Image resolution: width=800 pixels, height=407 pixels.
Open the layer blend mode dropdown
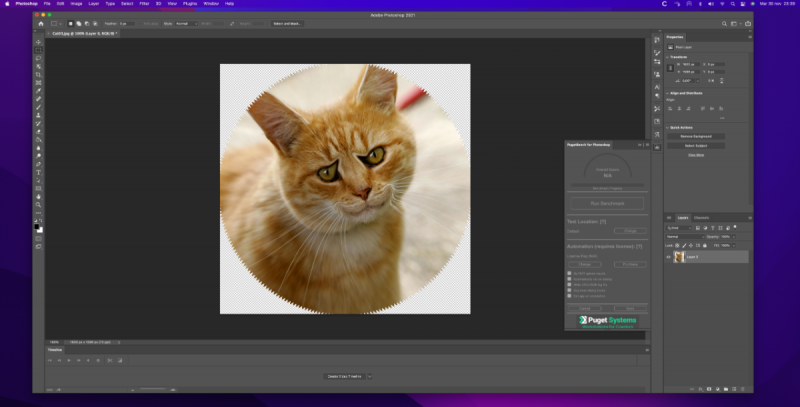(685, 236)
